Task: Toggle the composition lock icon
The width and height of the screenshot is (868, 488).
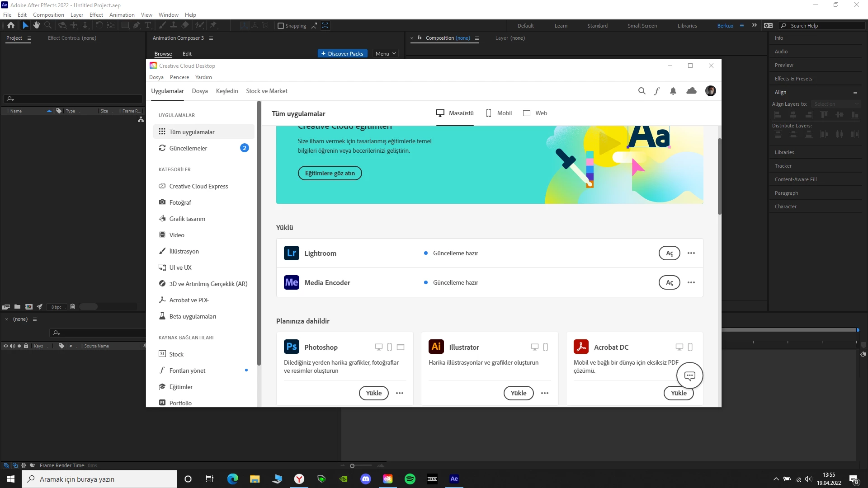Action: pos(420,38)
